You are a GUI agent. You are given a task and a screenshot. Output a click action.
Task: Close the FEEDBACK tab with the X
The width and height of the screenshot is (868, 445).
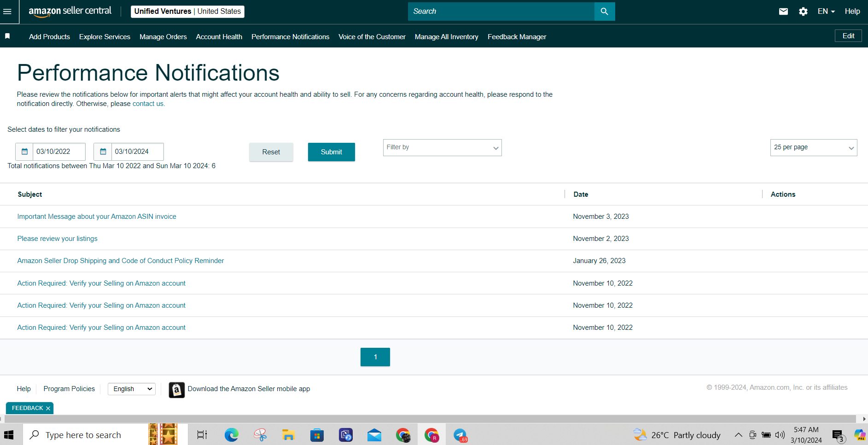(48, 408)
